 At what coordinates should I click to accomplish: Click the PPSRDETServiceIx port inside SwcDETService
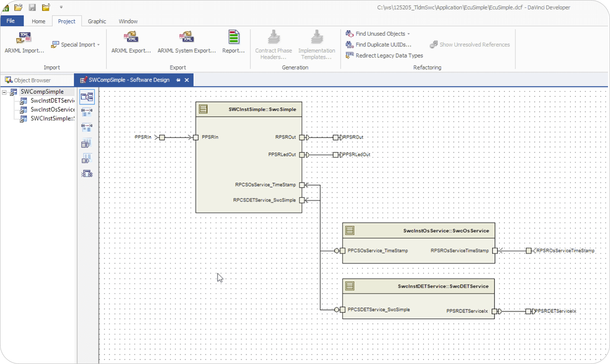coord(494,311)
